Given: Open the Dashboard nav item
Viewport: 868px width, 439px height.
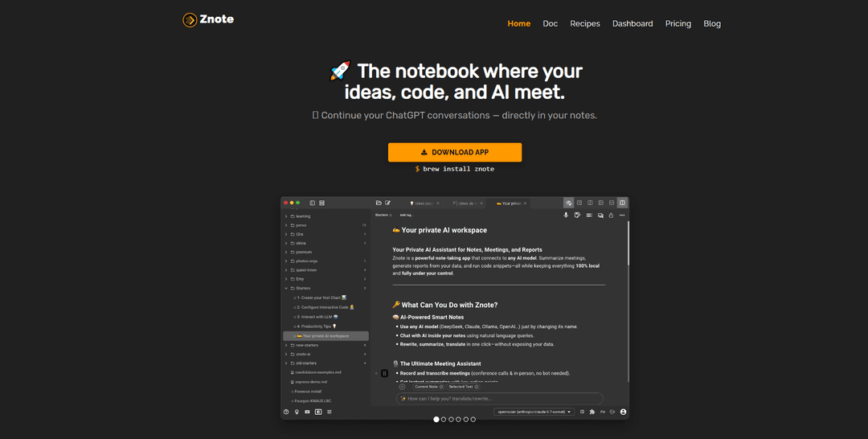Looking at the screenshot, I should (633, 24).
